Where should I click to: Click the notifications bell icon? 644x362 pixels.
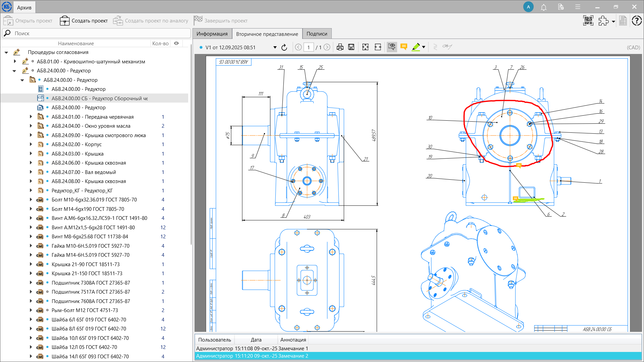(x=544, y=7)
